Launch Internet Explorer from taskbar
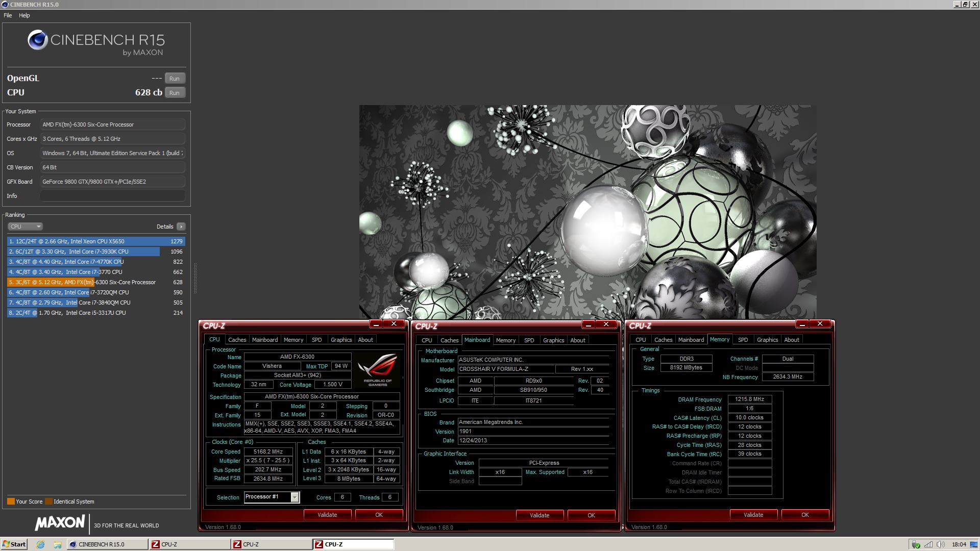This screenshot has height=551, width=980. 40,544
